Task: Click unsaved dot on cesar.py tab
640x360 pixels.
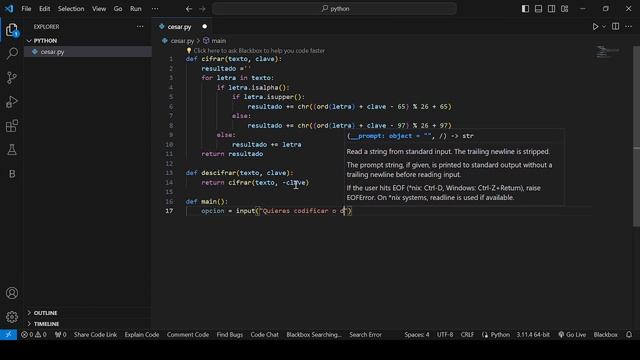Action: click(204, 27)
